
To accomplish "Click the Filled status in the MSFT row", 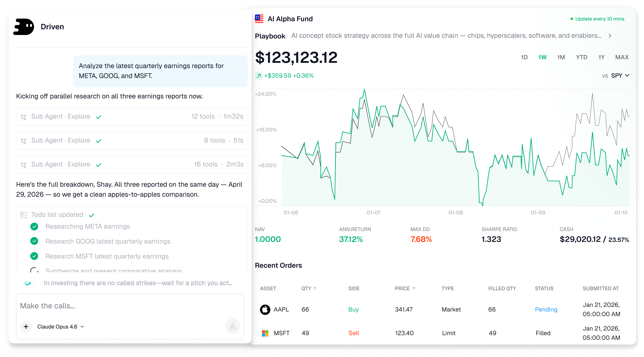I will pos(543,333).
